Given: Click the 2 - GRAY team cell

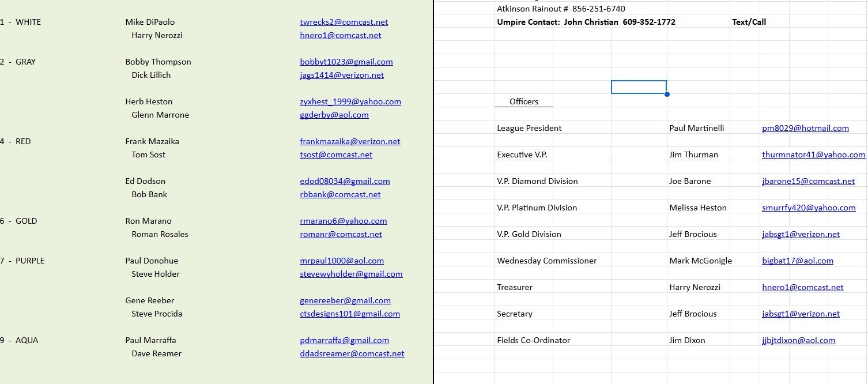Looking at the screenshot, I should coord(18,62).
